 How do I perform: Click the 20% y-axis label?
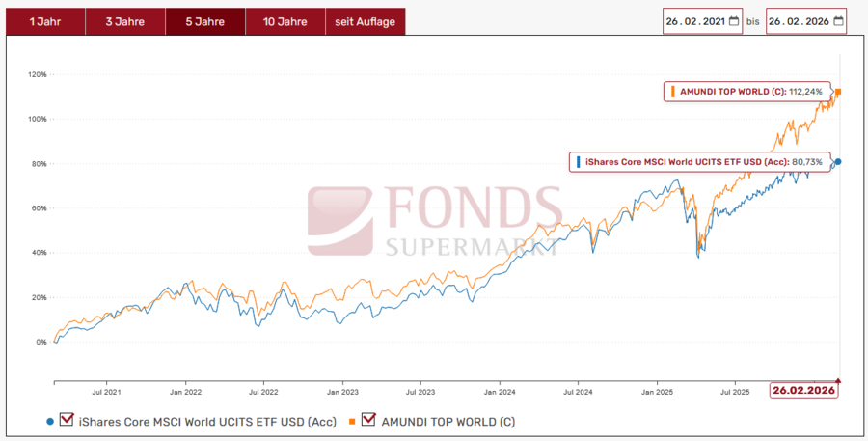pyautogui.click(x=39, y=297)
